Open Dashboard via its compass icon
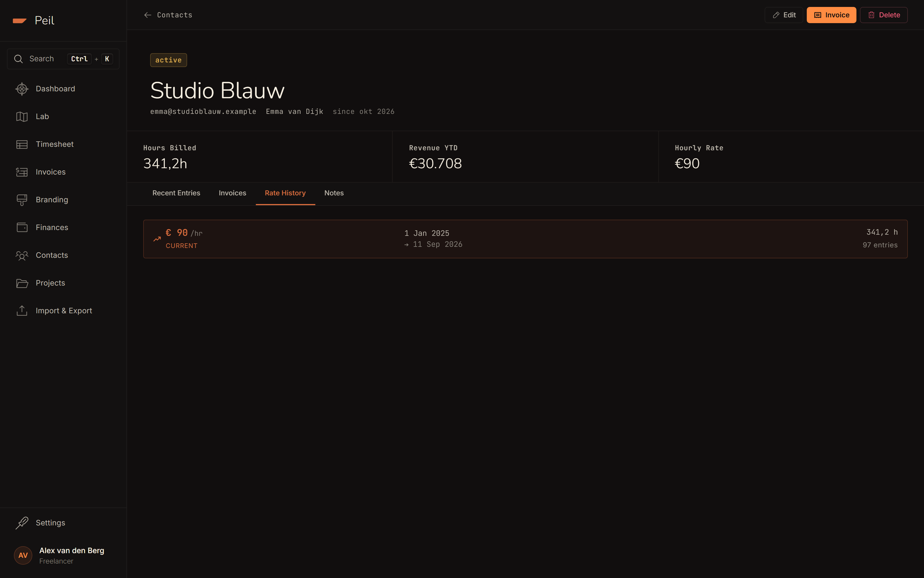This screenshot has width=924, height=578. (22, 89)
